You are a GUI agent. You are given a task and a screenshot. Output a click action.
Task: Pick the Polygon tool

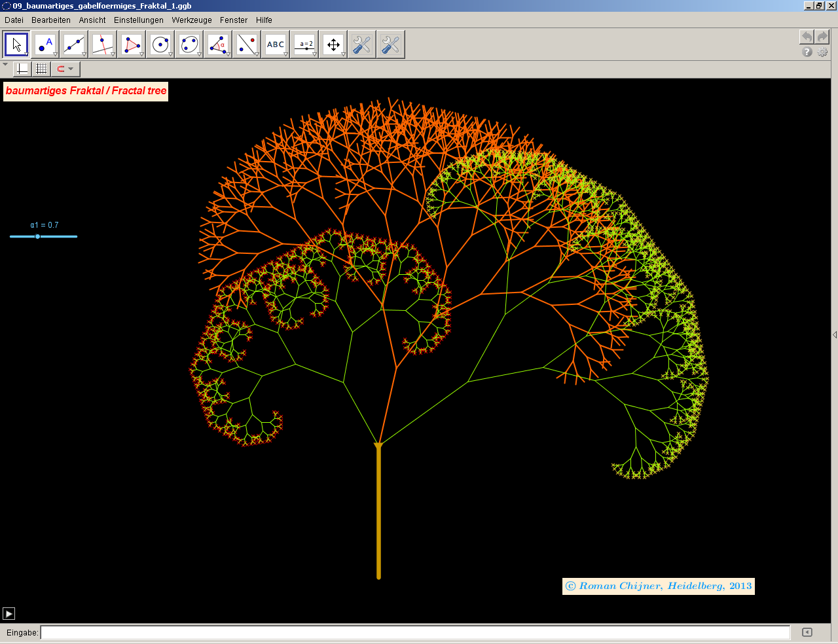tap(132, 45)
